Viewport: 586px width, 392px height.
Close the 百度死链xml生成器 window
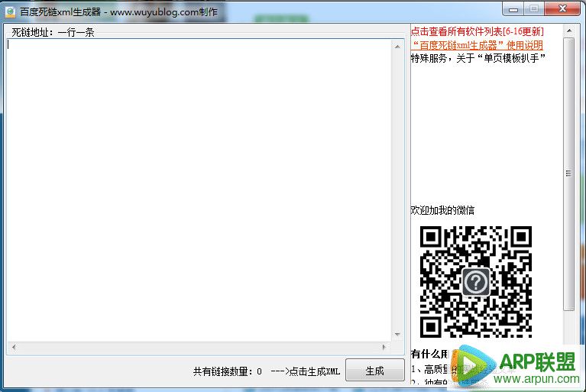[x=562, y=8]
